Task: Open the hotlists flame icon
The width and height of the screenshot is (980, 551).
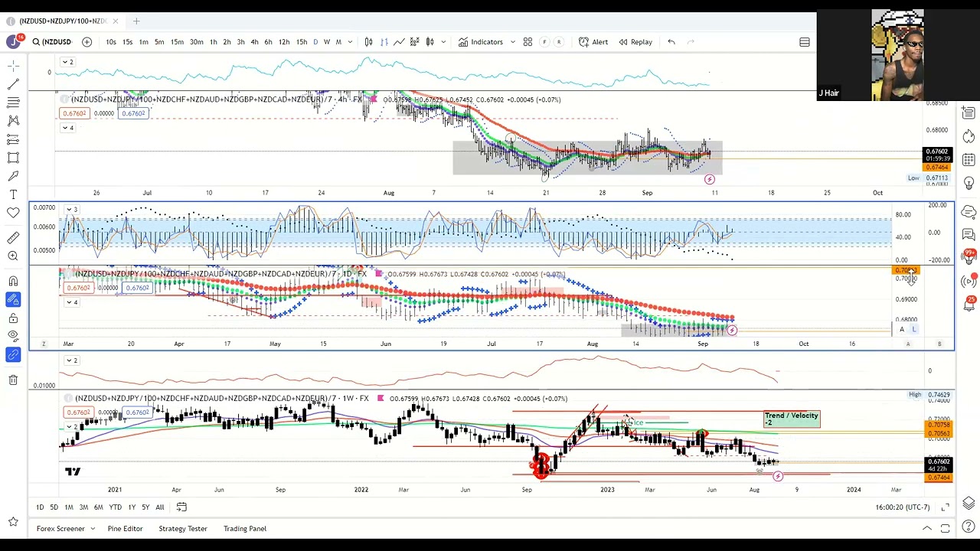Action: click(x=969, y=136)
